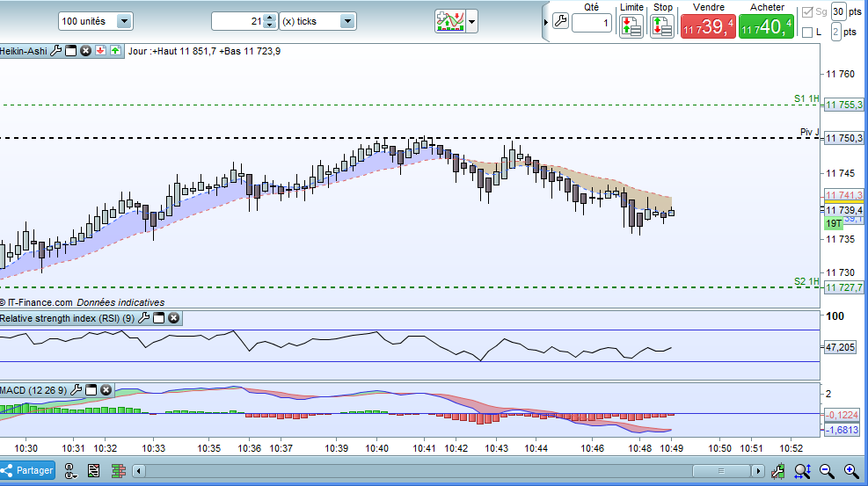This screenshot has height=486, width=868.
Task: Collapse the order panel with side arrow
Action: [x=546, y=22]
